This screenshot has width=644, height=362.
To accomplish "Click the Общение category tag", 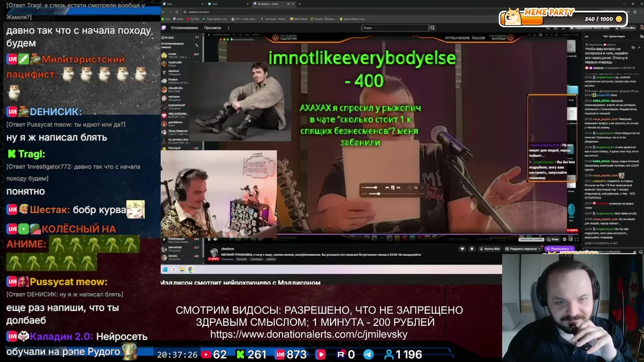I will (x=226, y=259).
